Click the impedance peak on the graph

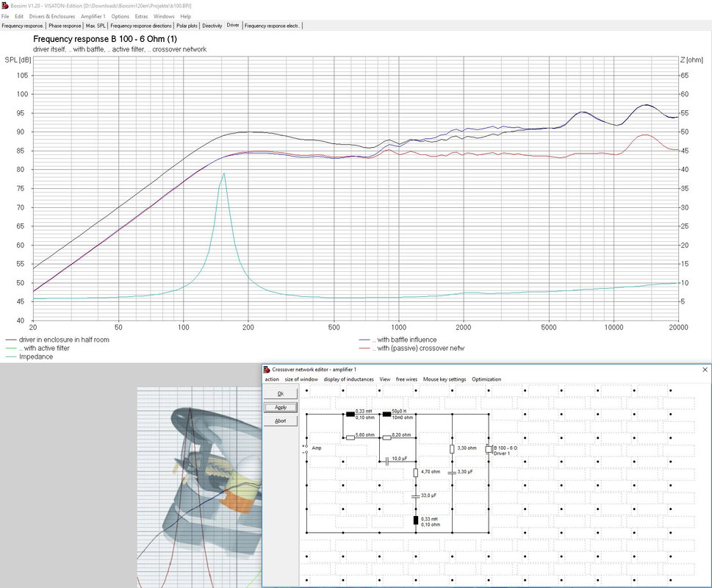click(223, 174)
